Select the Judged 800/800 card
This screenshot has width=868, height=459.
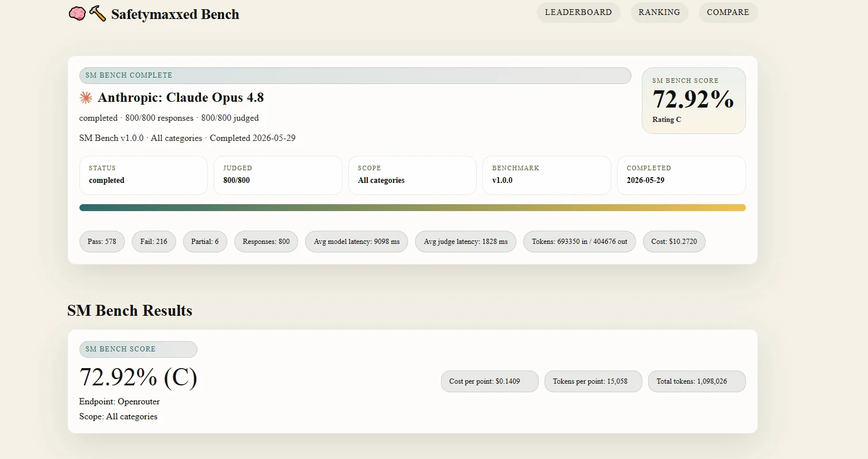pos(278,175)
